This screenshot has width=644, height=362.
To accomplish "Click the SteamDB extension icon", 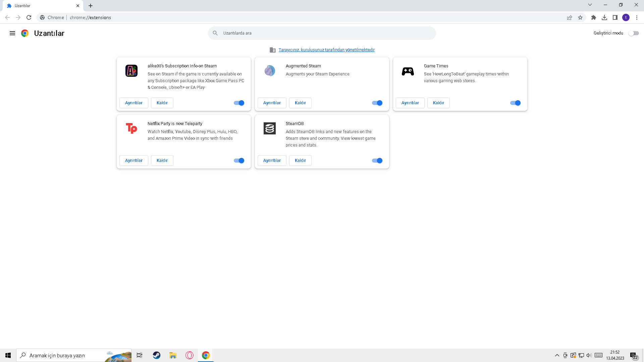I will [x=270, y=128].
